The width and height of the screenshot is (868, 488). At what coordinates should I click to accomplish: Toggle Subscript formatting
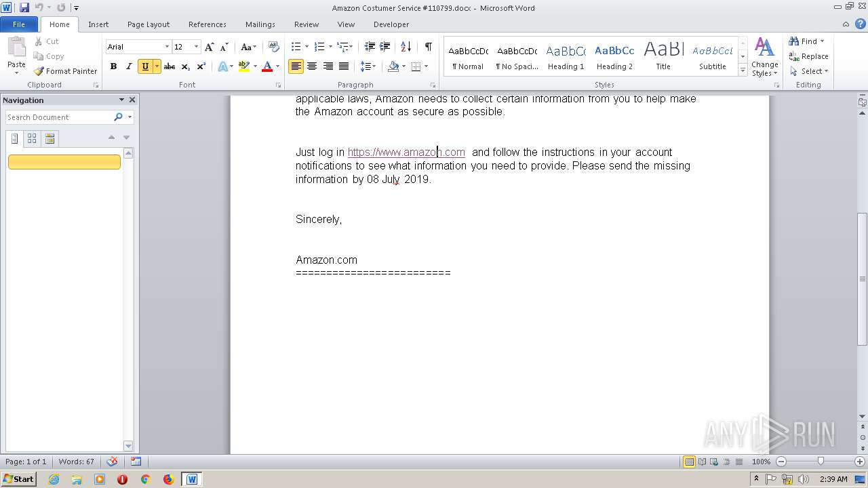tap(186, 66)
